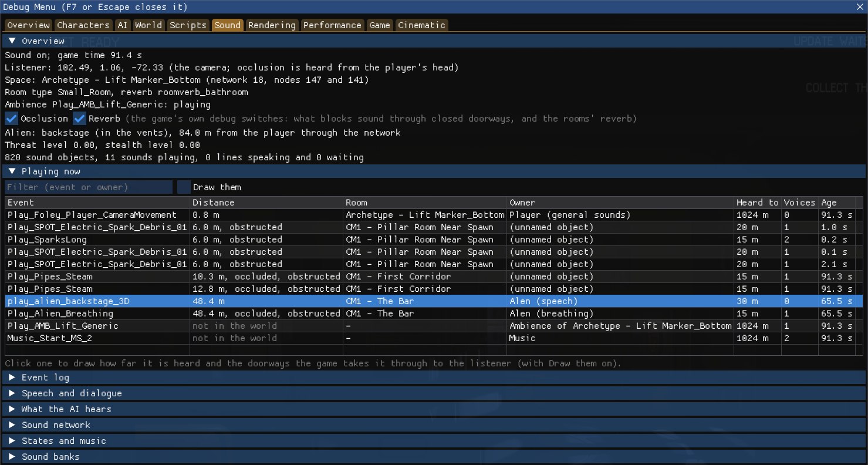This screenshot has width=868, height=465.
Task: Collapse the Overview section header
Action: 434,41
